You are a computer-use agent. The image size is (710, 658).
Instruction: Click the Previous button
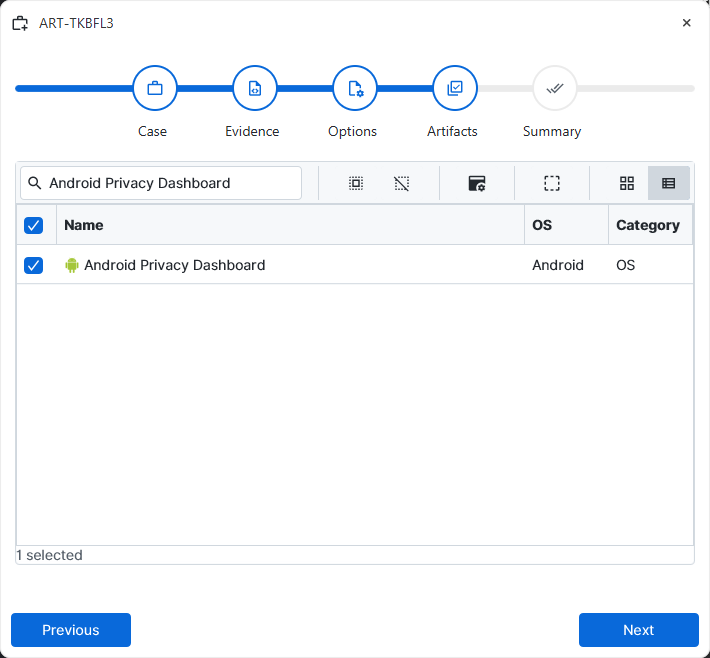coord(71,630)
